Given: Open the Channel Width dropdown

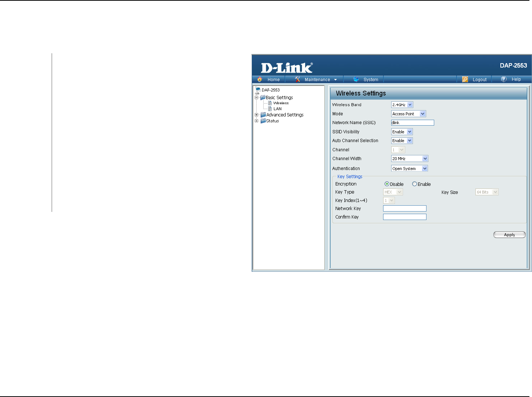Looking at the screenshot, I should (410, 159).
